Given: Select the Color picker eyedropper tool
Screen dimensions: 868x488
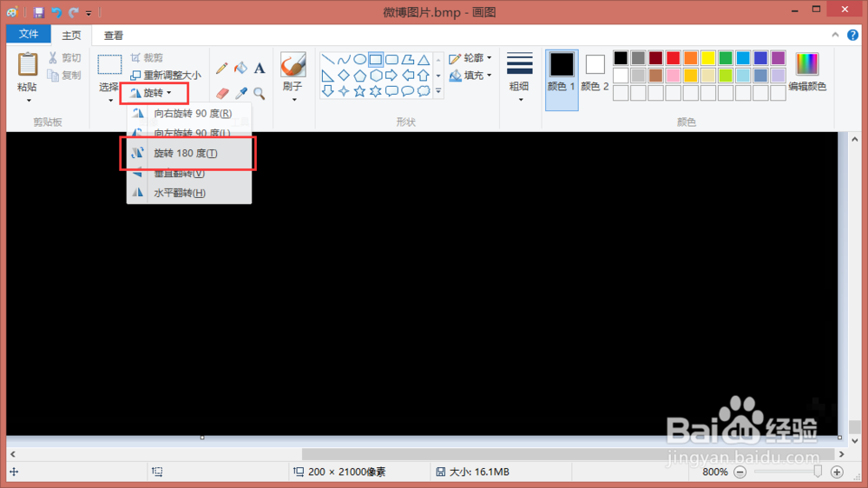Looking at the screenshot, I should pos(240,93).
